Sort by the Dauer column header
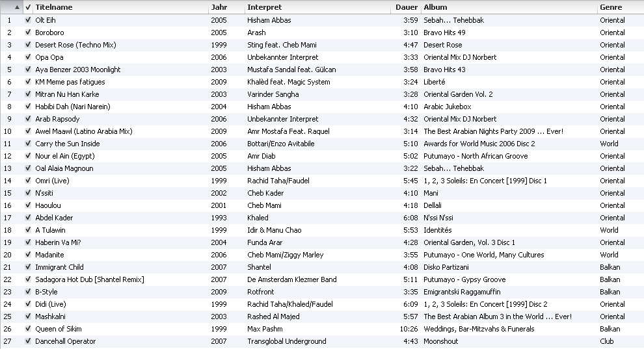The image size is (644, 349). click(x=406, y=7)
